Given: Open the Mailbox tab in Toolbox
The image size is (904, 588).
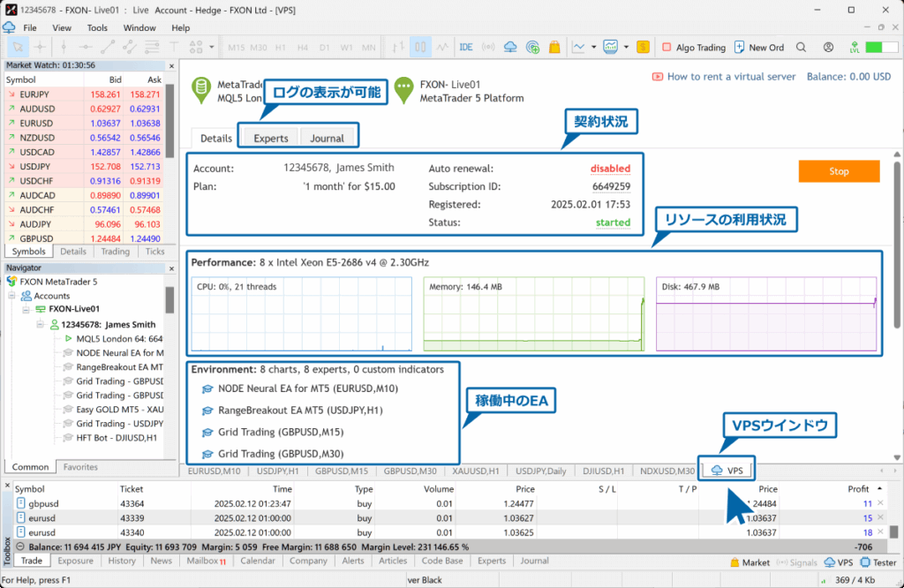Looking at the screenshot, I should pos(206,561).
